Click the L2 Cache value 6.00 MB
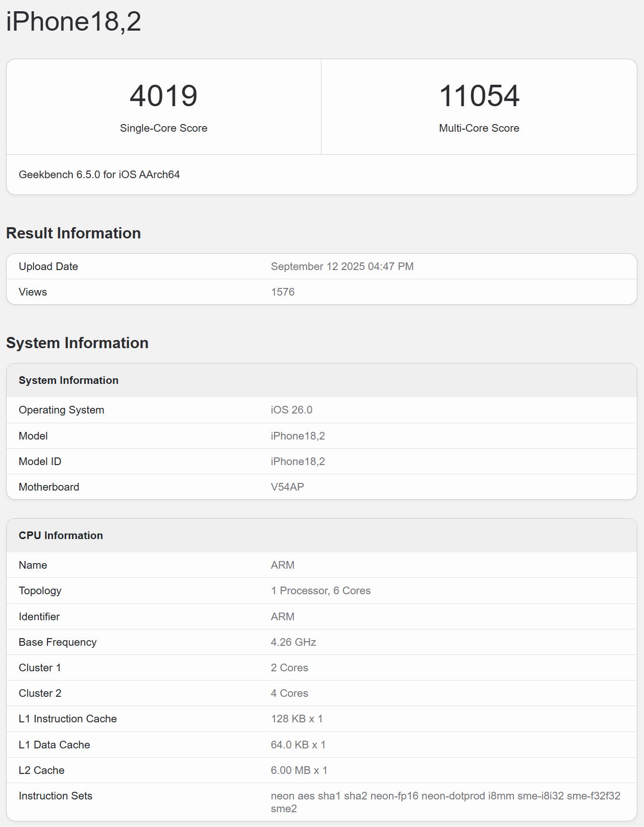The height and width of the screenshot is (827, 644). click(299, 770)
